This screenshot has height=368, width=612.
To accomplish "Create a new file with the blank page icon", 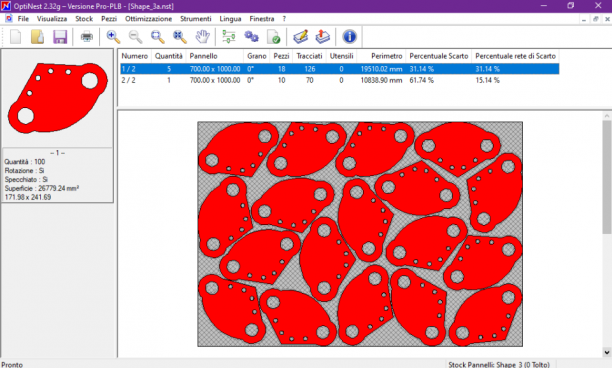I will tap(16, 37).
